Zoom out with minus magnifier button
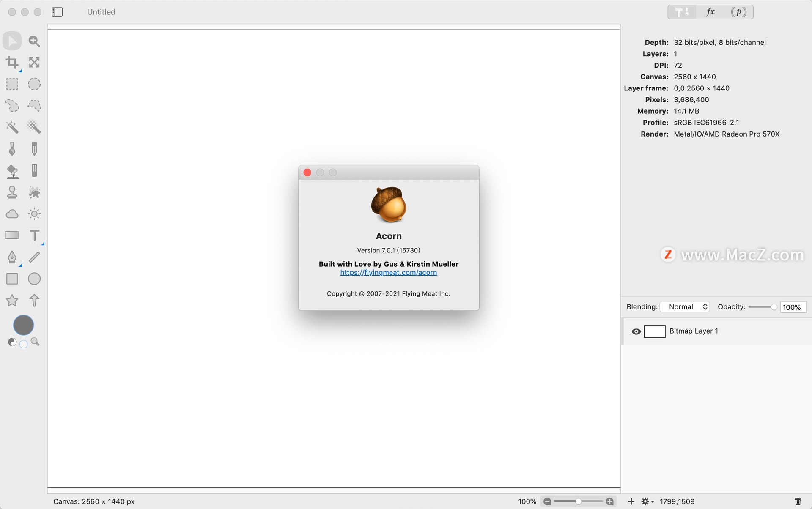This screenshot has width=812, height=509. tap(547, 501)
